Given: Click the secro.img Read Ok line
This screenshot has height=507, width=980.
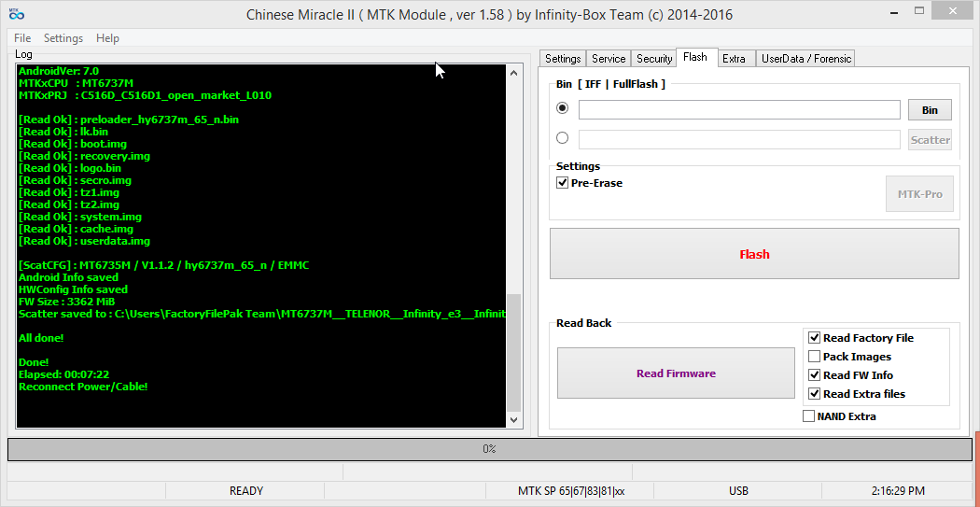Looking at the screenshot, I should pos(75,180).
